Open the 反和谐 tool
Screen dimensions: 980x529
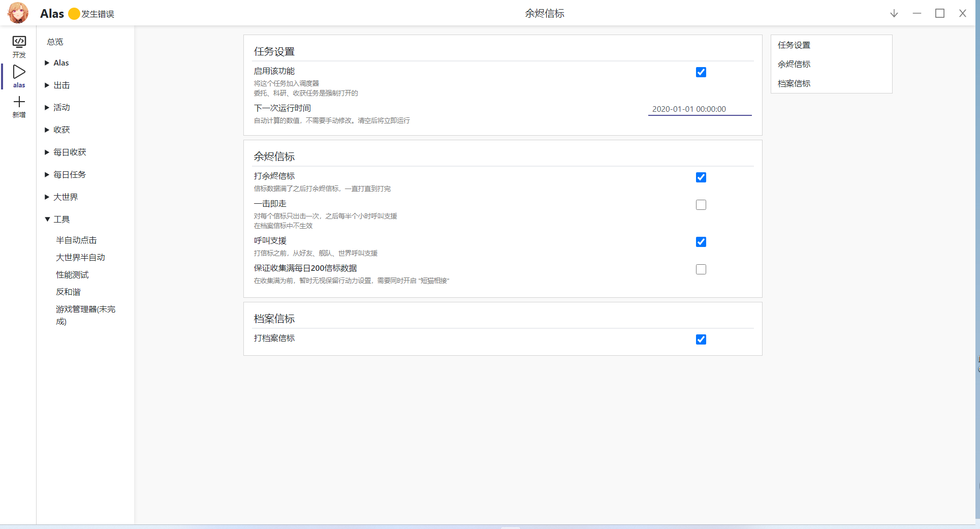point(68,292)
